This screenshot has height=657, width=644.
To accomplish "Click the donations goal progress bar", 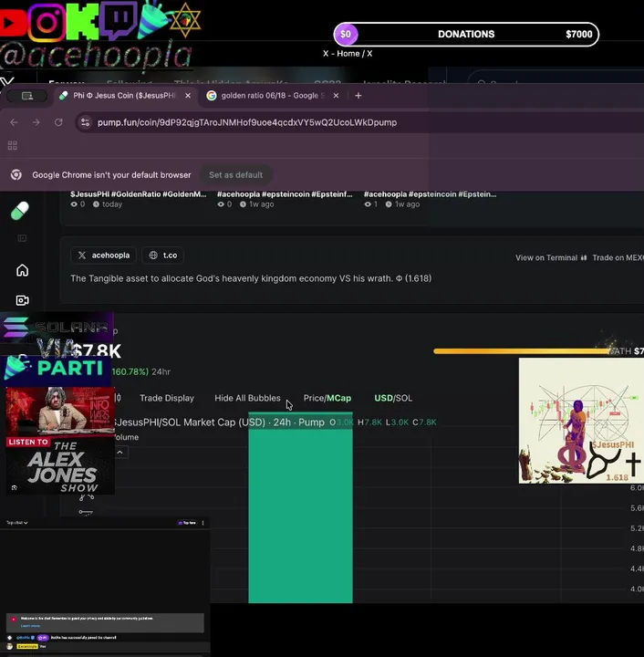I will coord(466,35).
